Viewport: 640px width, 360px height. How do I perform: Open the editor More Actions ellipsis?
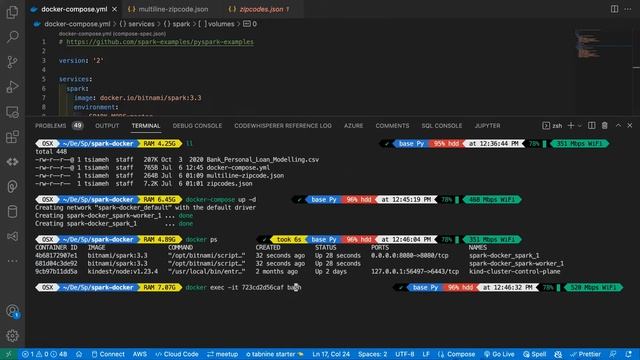point(628,9)
